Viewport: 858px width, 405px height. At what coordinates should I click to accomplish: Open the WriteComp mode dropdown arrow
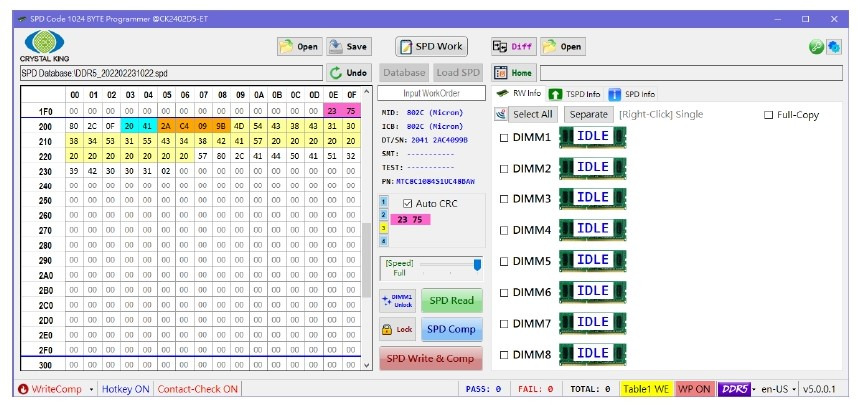tap(91, 390)
